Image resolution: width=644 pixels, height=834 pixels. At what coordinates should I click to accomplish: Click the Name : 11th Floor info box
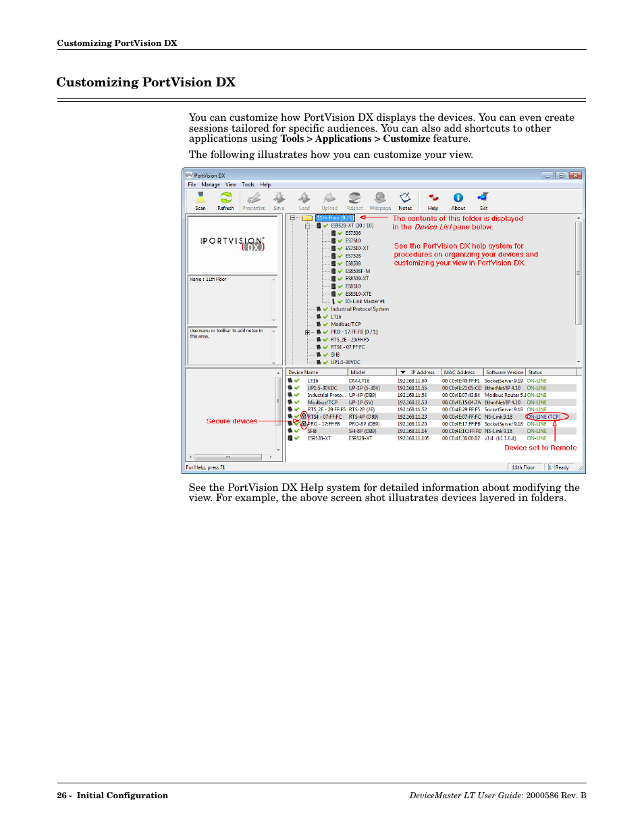coord(232,300)
